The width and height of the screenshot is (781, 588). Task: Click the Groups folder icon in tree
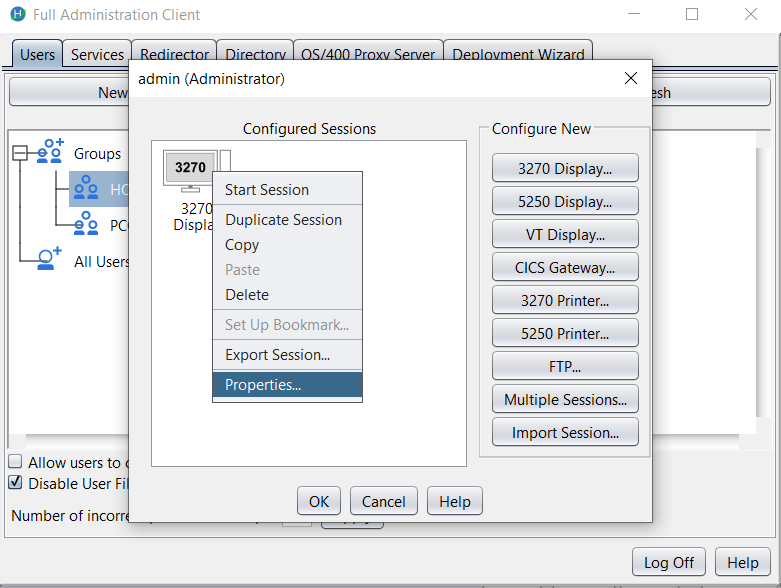tap(49, 153)
